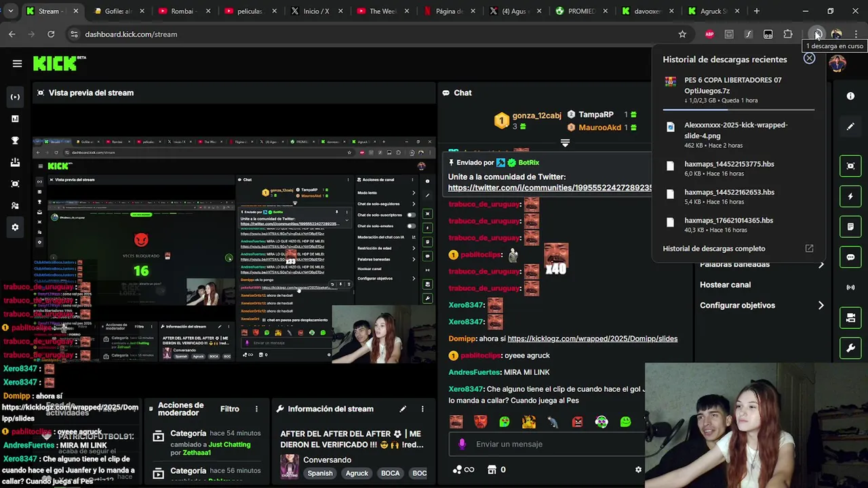Open the analytics bar-chart icon in the sidebar
Image resolution: width=868 pixels, height=488 pixels.
point(15,119)
